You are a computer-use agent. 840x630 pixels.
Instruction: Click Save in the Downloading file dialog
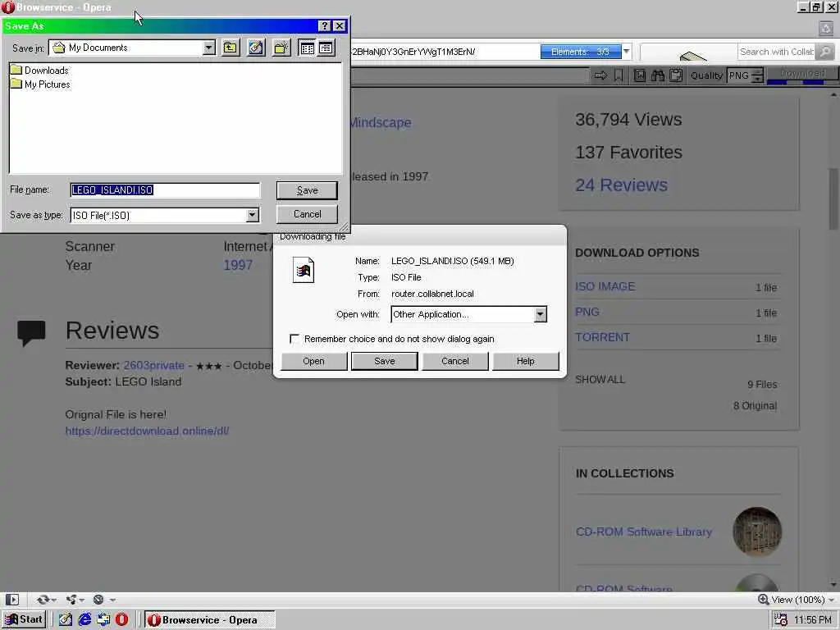(385, 361)
